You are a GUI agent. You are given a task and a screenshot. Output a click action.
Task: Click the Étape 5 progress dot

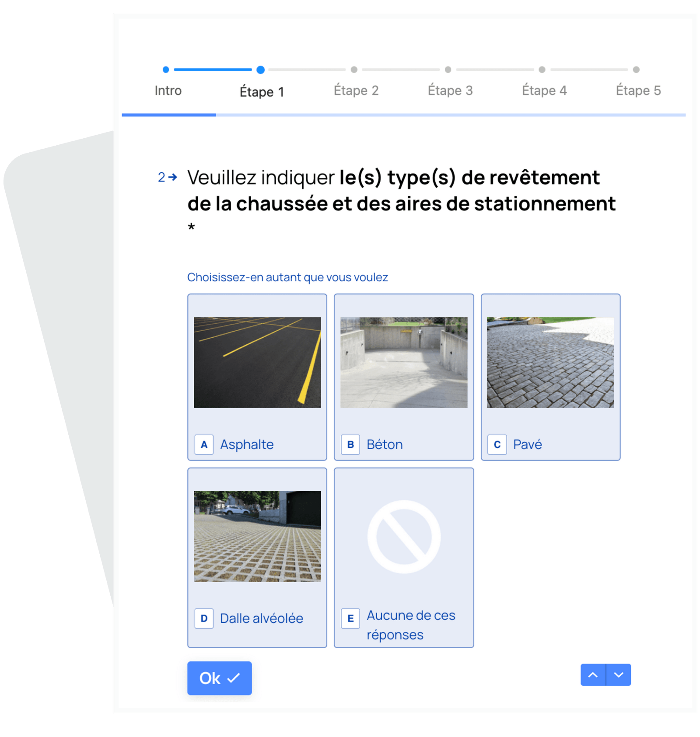[x=635, y=69]
